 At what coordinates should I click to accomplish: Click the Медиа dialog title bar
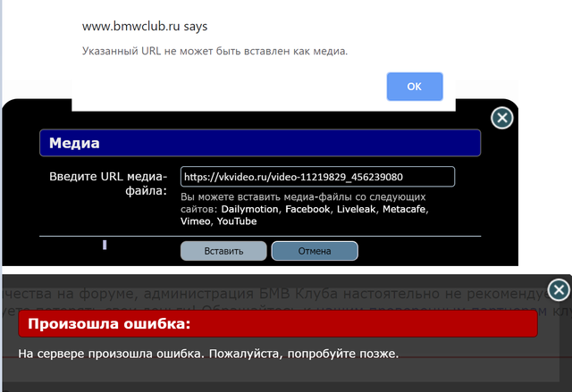pos(260,143)
